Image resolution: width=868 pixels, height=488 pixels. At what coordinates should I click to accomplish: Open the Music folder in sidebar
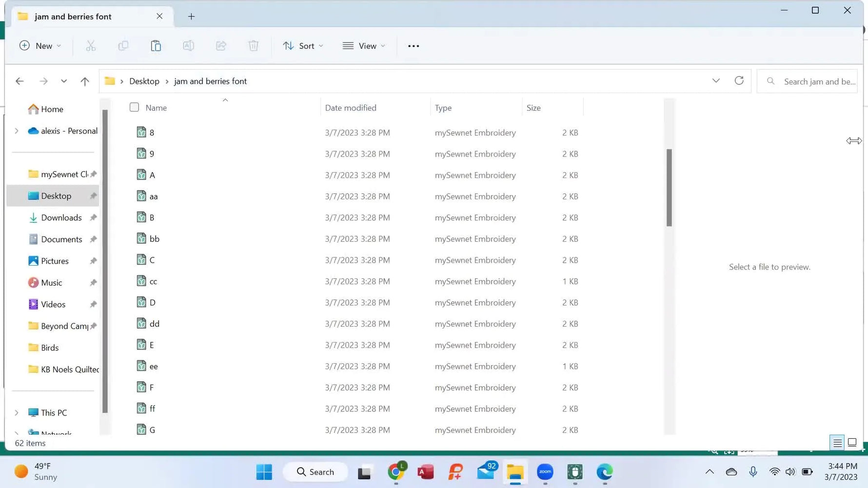(x=53, y=282)
